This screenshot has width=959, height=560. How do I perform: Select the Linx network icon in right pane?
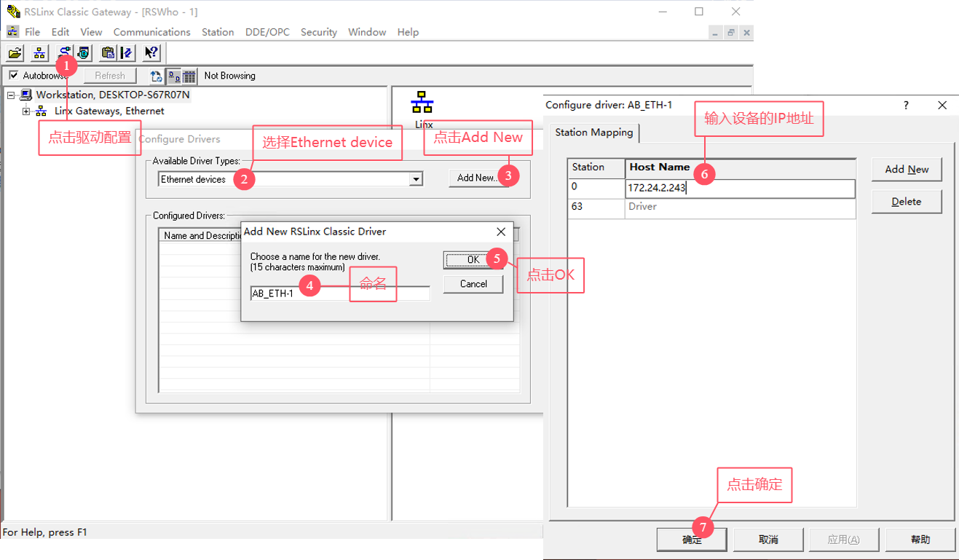[x=421, y=103]
